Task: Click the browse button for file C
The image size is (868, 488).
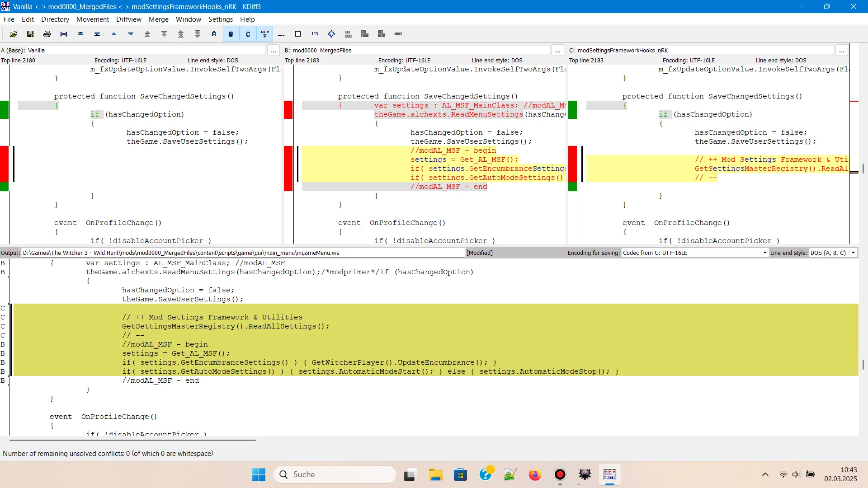Action: pyautogui.click(x=841, y=51)
